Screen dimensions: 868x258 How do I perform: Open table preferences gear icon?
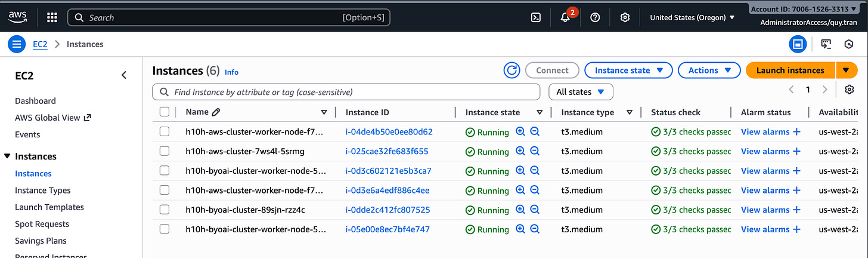coord(850,90)
